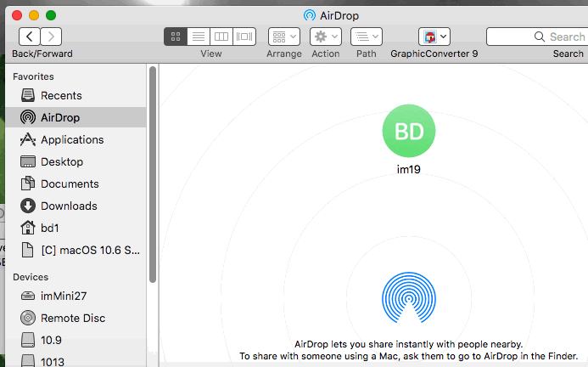The width and height of the screenshot is (588, 367).
Task: Click the AirDrop icon in title bar
Action: [x=310, y=15]
